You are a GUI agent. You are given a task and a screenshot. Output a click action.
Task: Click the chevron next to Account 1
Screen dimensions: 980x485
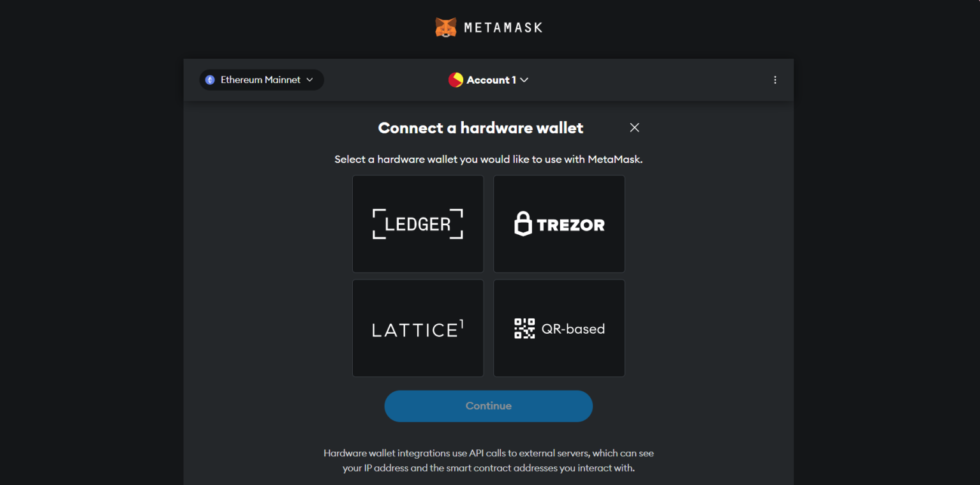click(524, 79)
